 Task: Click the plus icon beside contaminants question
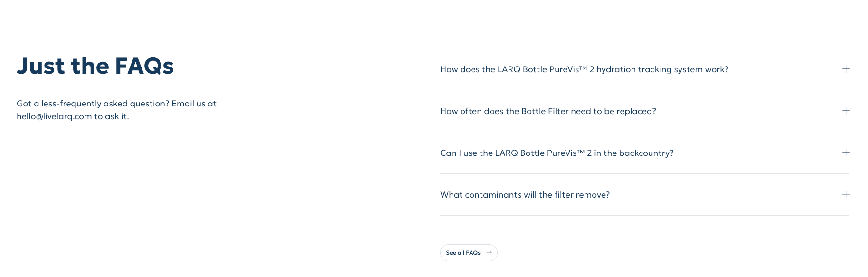(846, 195)
